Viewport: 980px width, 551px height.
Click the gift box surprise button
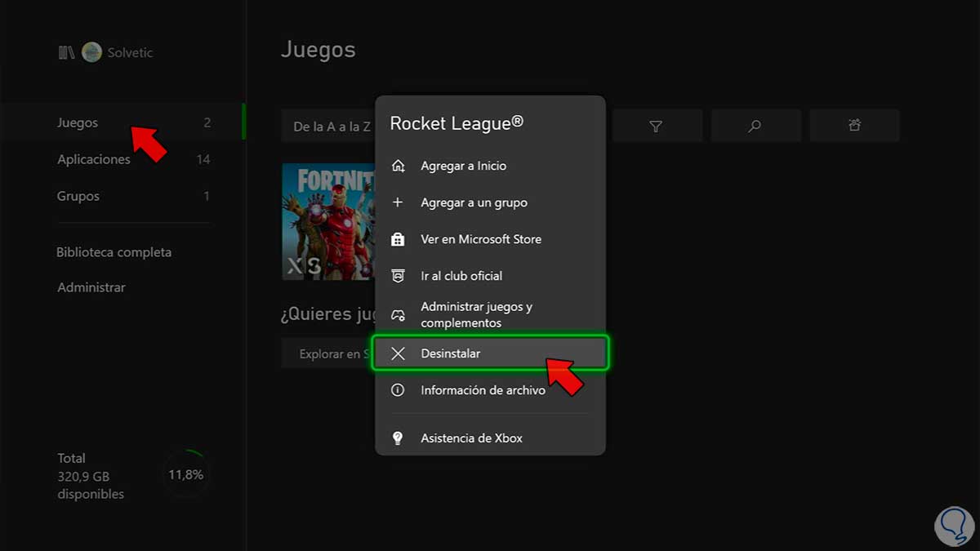(x=854, y=126)
